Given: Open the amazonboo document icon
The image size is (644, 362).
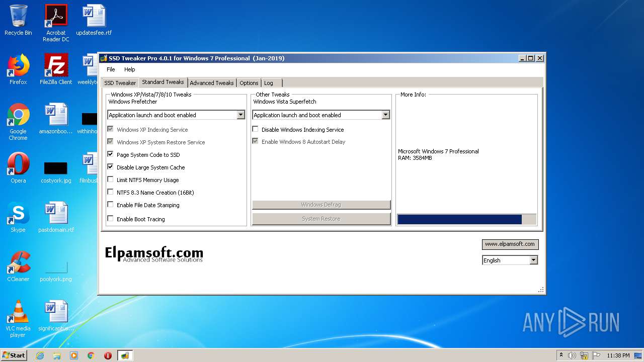Looking at the screenshot, I should (56, 119).
